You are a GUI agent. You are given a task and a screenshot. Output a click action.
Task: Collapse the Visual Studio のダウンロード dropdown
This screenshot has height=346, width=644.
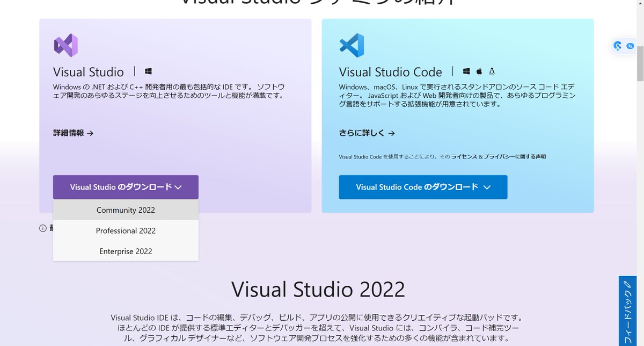[x=126, y=187]
